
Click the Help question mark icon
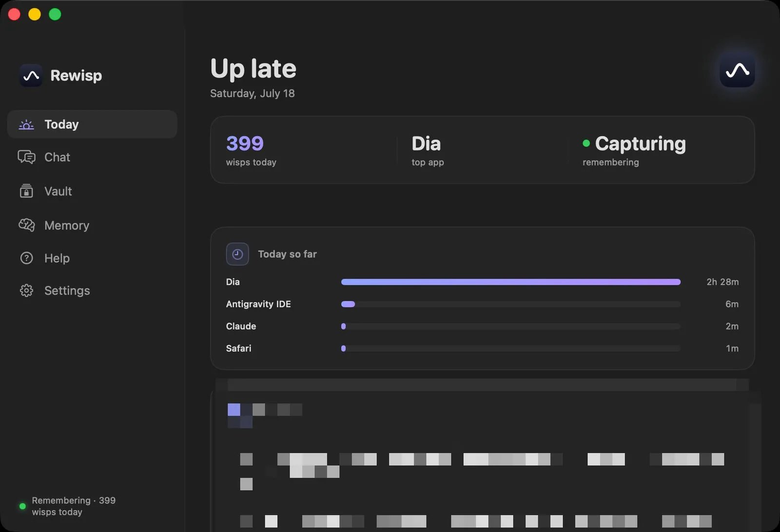(x=26, y=258)
